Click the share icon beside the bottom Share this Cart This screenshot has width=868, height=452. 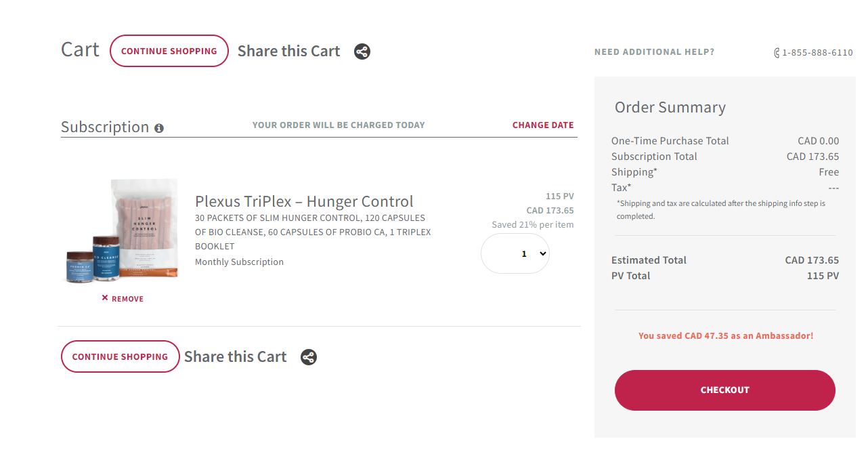(309, 357)
